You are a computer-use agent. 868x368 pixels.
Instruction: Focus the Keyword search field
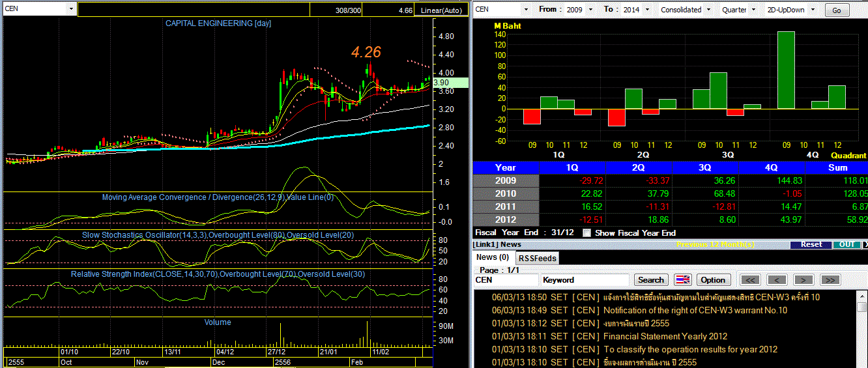coord(585,280)
